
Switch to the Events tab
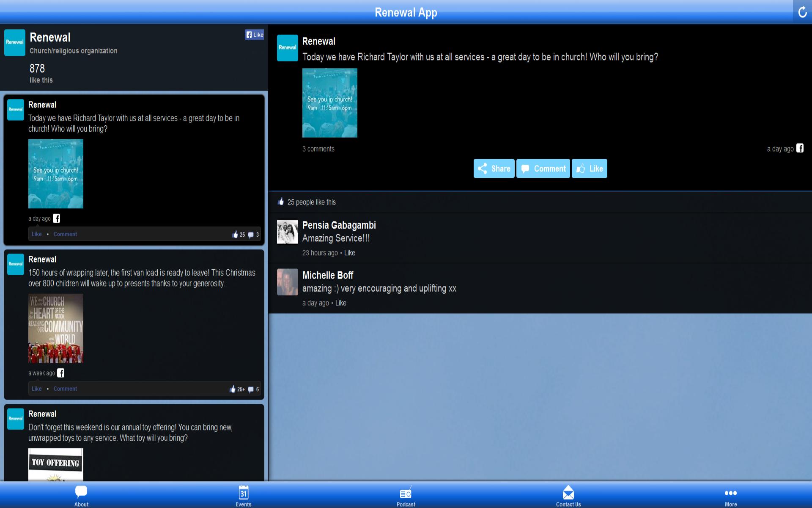click(243, 494)
